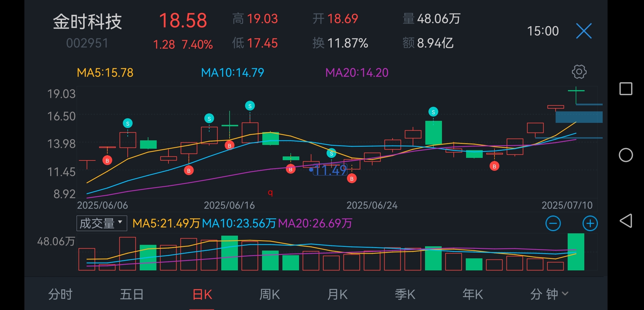The width and height of the screenshot is (644, 310).
Task: Tap Android back triangle button
Action: [626, 221]
